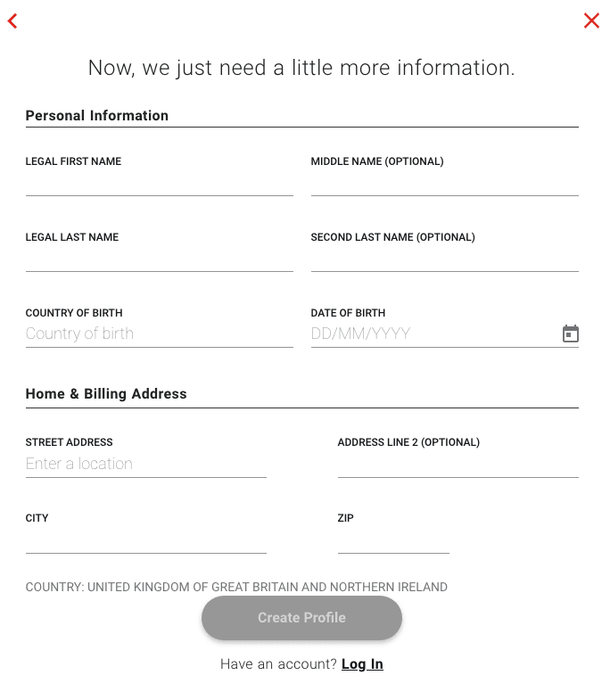Image resolution: width=610 pixels, height=700 pixels.
Task: Click into the City input field
Action: click(x=145, y=540)
